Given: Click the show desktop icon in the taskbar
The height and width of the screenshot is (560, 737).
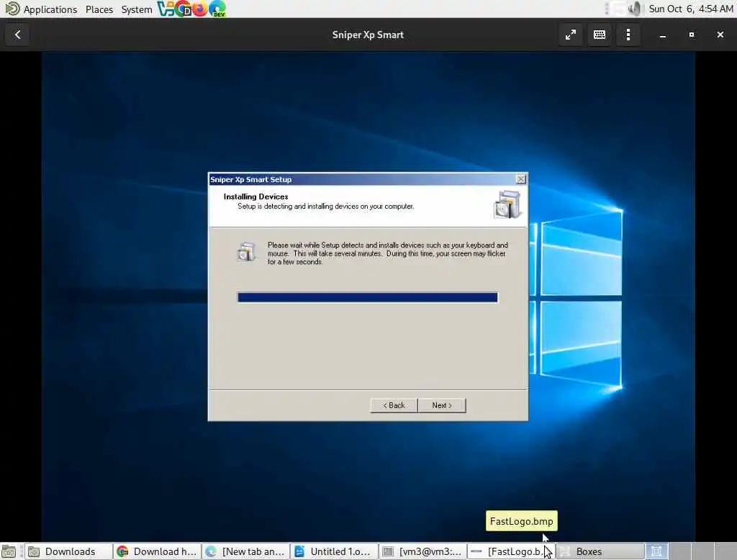Looking at the screenshot, I should 9,551.
